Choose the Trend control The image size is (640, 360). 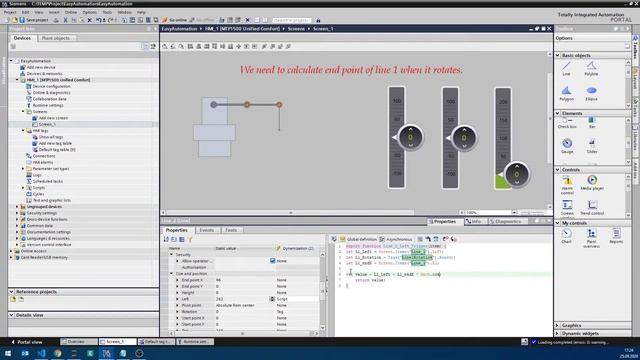(x=592, y=207)
